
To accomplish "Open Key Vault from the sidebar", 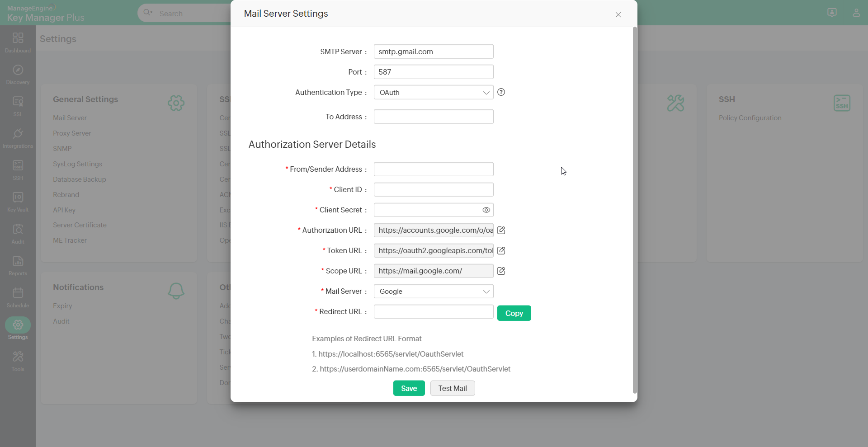I will click(x=18, y=202).
